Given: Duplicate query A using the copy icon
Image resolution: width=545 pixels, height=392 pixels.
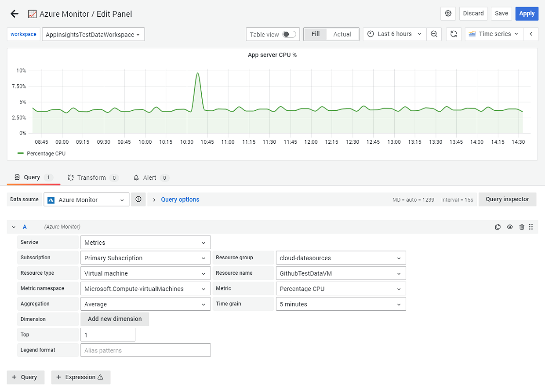Looking at the screenshot, I should pyautogui.click(x=498, y=227).
